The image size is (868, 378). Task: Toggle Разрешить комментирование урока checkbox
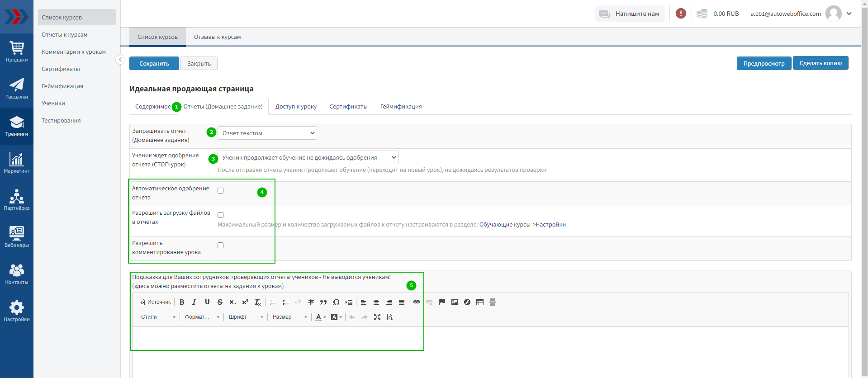click(x=221, y=246)
